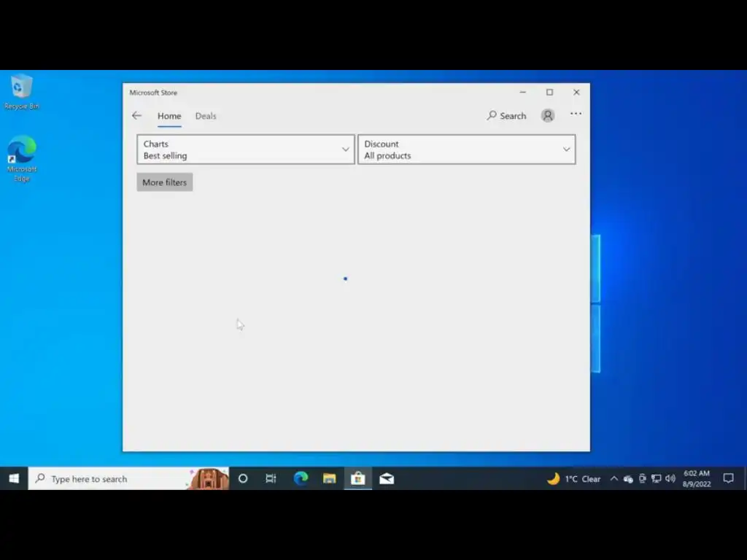Maximize the Microsoft Store window
This screenshot has height=560, width=747.
550,93
